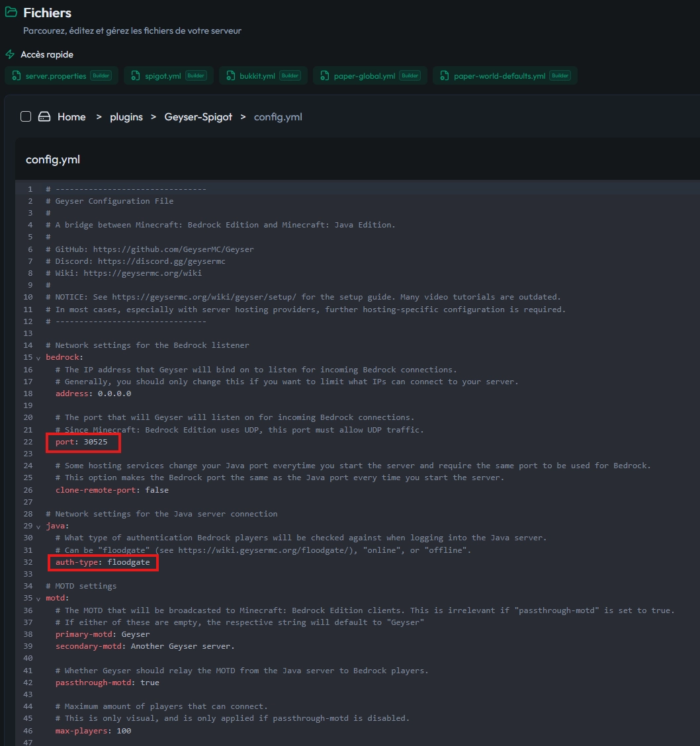Click the passthrough-motd true value

coord(150,683)
